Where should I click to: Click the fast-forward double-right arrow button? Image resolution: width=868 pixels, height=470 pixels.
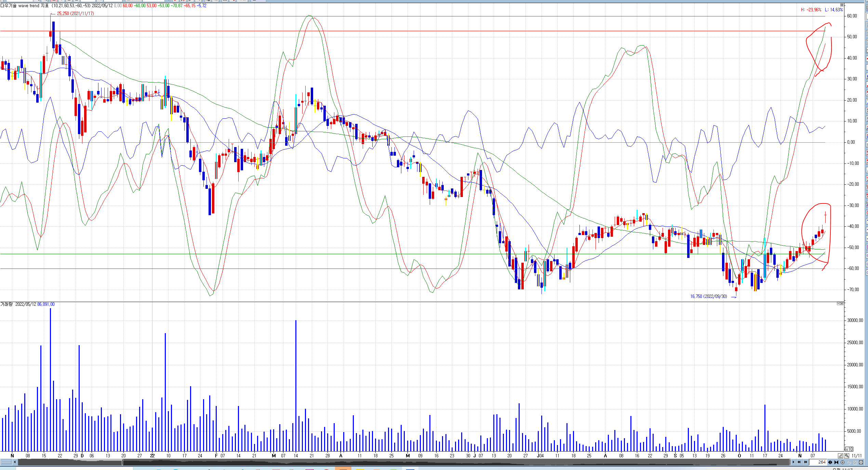click(806, 462)
